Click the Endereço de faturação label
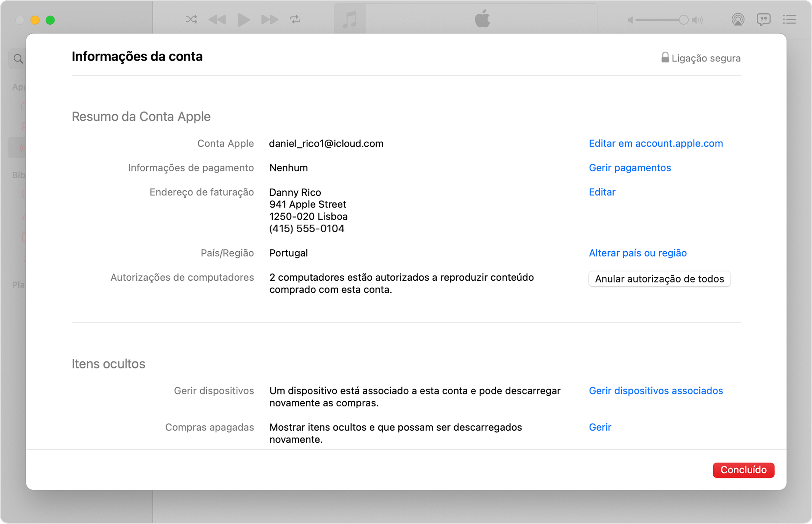Image resolution: width=812 pixels, height=524 pixels. tap(201, 192)
